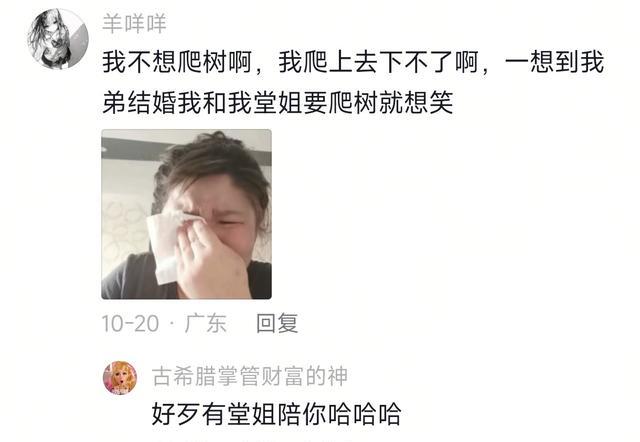Tap the white tissue in the attached photo
This screenshot has height=442, width=640.
pyautogui.click(x=165, y=247)
